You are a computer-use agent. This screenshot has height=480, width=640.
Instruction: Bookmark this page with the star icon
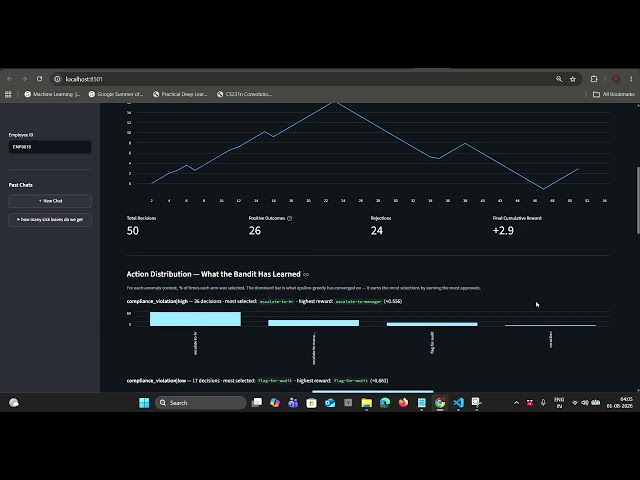(573, 79)
